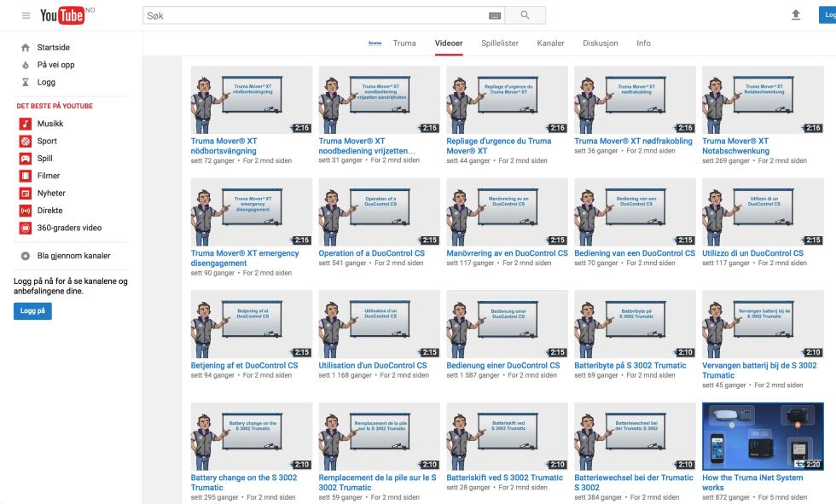Open the Diskusjon tab
Screen dimensions: 836x504
click(601, 43)
